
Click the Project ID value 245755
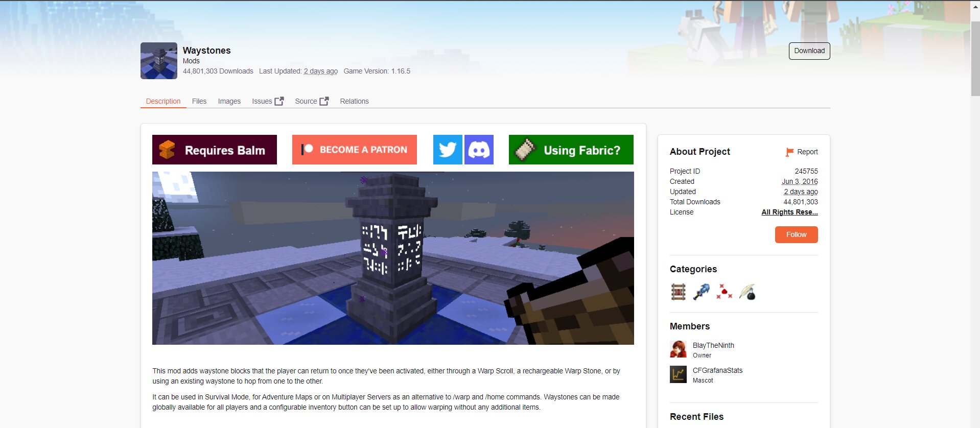(x=806, y=171)
